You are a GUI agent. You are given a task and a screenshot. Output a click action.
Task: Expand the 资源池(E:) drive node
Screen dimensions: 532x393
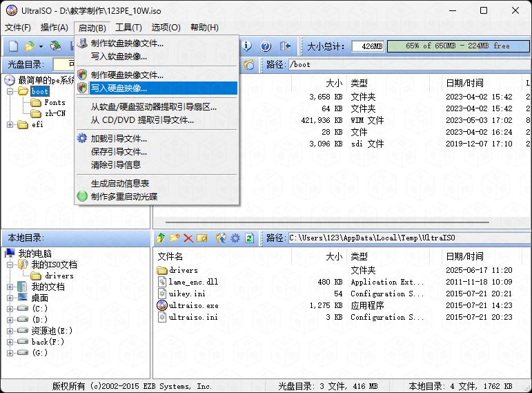(x=10, y=330)
